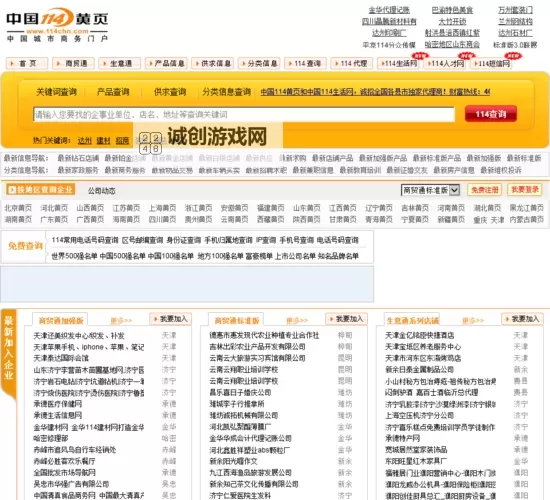The image size is (550, 500).
Task: Visit 114短信网 in the nav bar
Action: pos(491,64)
